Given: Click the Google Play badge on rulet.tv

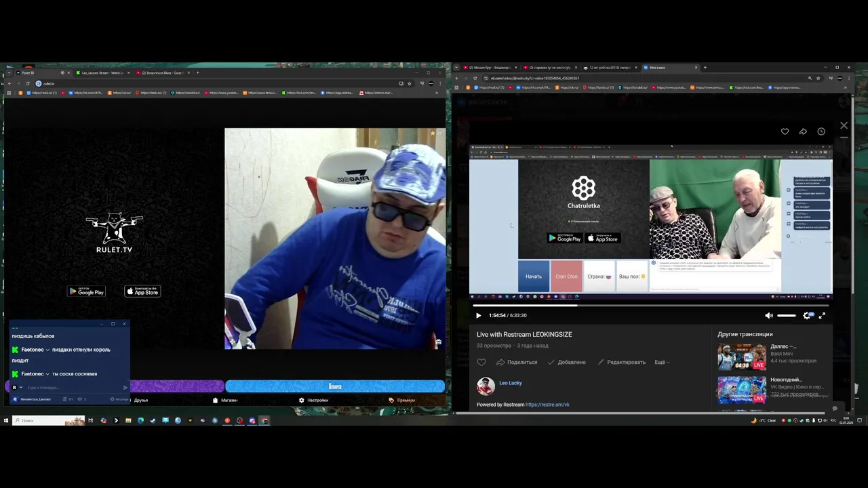Looking at the screenshot, I should [86, 291].
